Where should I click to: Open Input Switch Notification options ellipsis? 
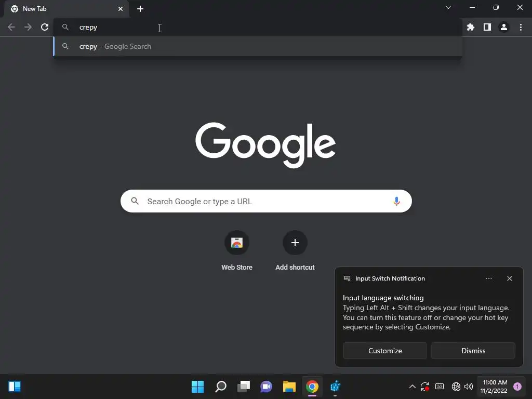pyautogui.click(x=488, y=278)
